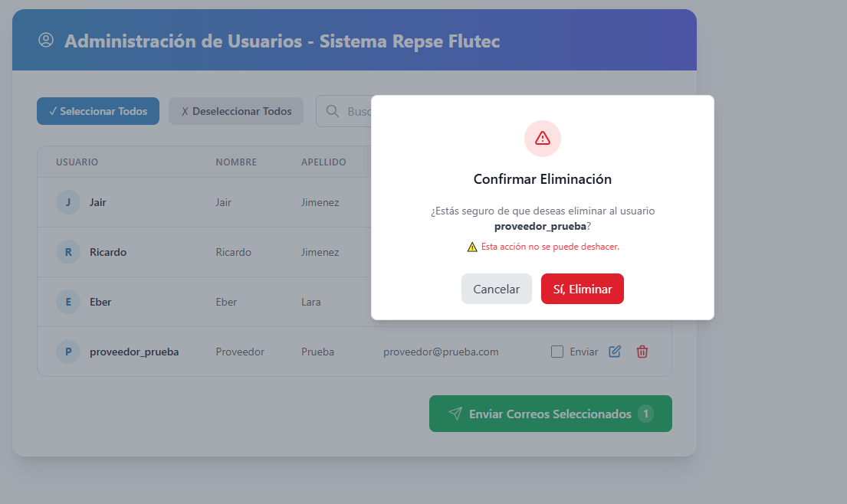Toggle the Enviar checkbox for proveedor_prueba

(x=557, y=352)
